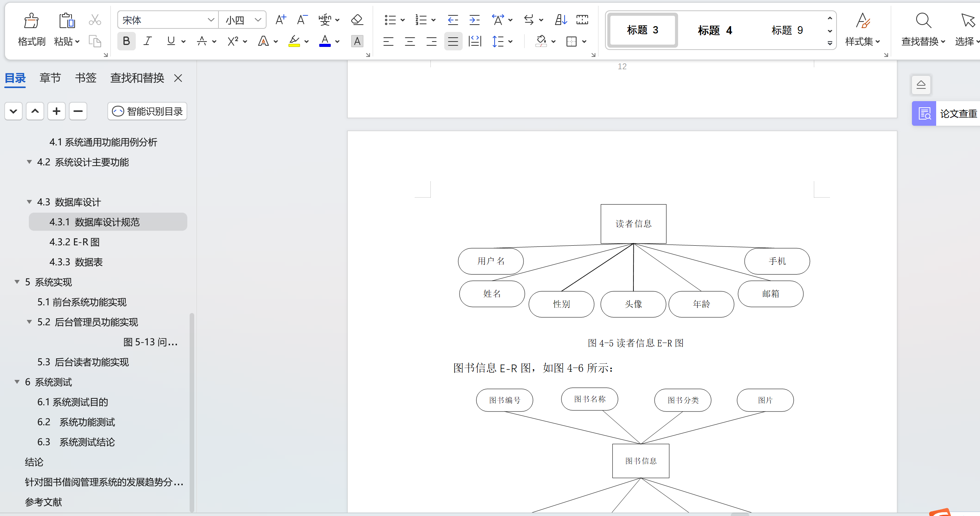Toggle bold formatting

pos(126,41)
